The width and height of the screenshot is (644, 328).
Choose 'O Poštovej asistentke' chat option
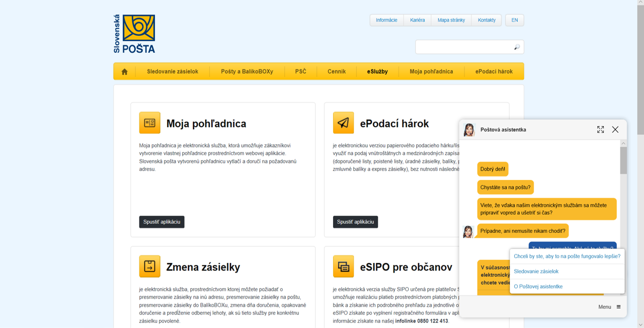(x=538, y=286)
